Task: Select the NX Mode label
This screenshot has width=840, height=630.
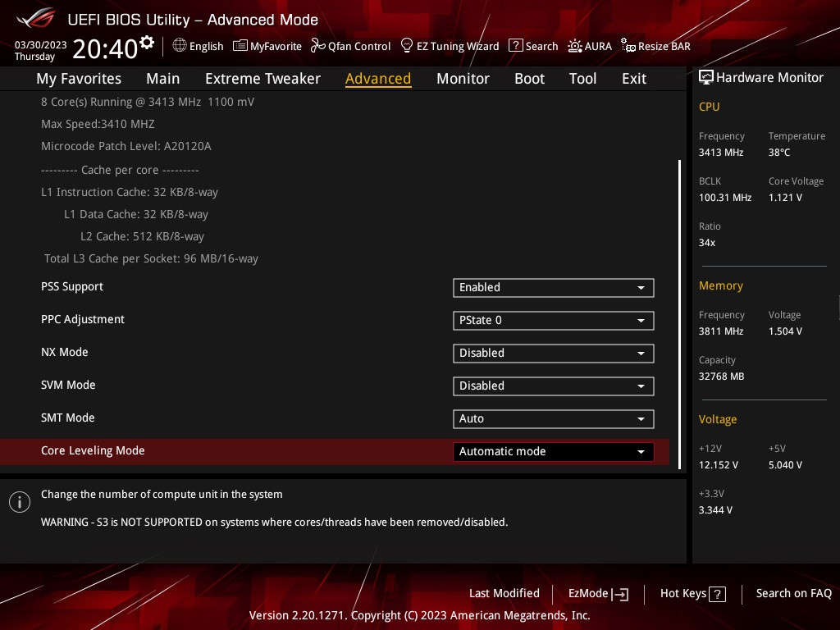Action: pyautogui.click(x=64, y=353)
